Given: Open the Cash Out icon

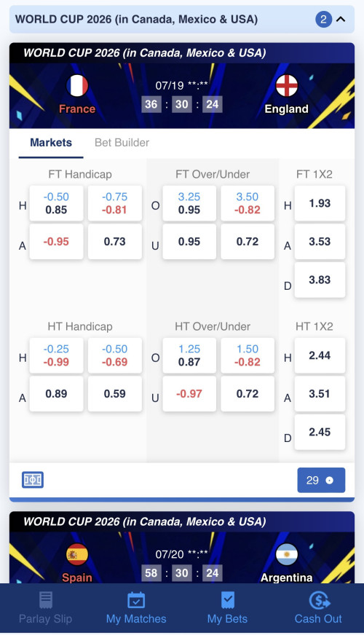Looking at the screenshot, I should click(319, 600).
